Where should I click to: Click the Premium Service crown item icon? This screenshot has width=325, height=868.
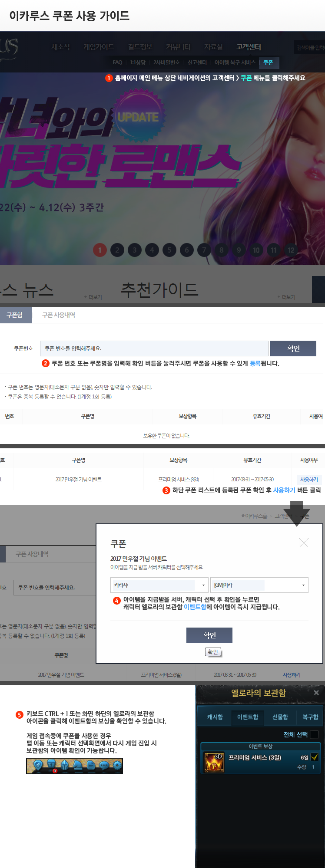tap(214, 762)
